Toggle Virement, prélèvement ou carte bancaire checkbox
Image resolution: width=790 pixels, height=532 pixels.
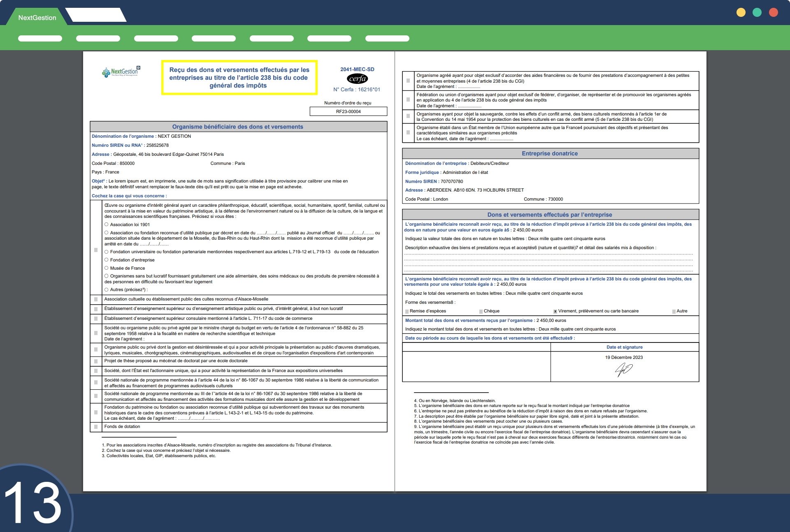(555, 311)
